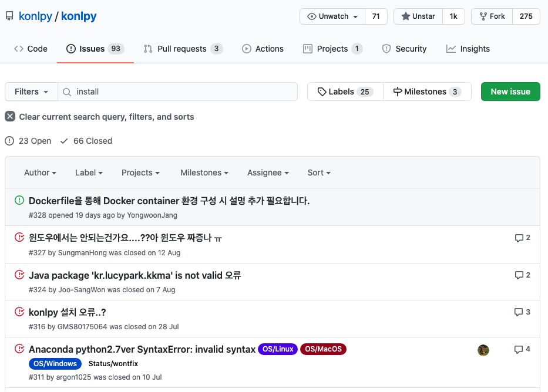
Task: Click the OS/Windows label
Action: [55, 364]
